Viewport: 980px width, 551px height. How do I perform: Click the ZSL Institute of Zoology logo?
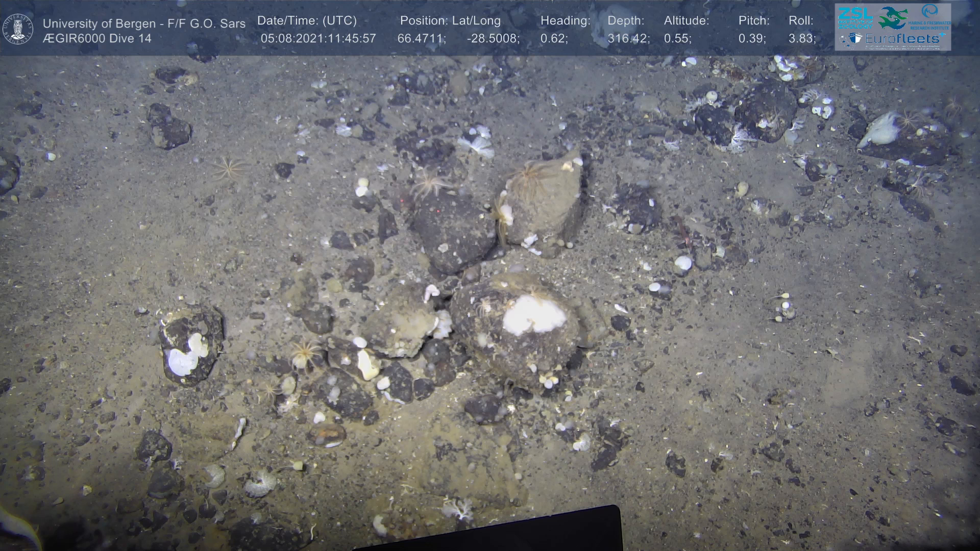click(855, 17)
